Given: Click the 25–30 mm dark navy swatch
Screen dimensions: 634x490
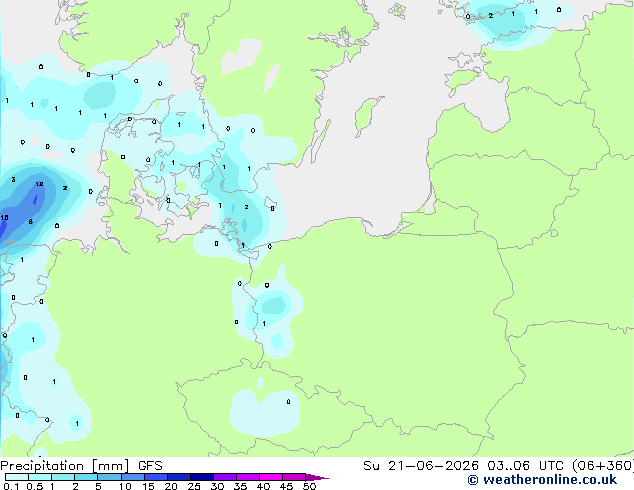Looking at the screenshot, I should pyautogui.click(x=201, y=477).
